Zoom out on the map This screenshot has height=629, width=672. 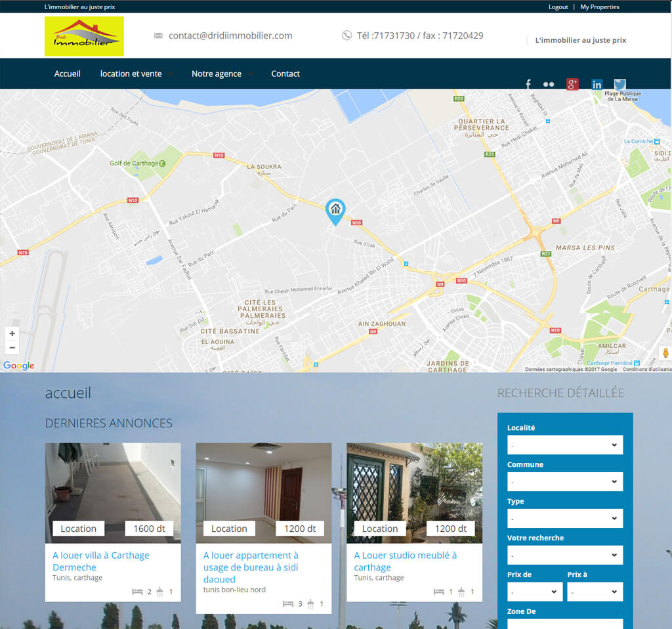tap(12, 347)
